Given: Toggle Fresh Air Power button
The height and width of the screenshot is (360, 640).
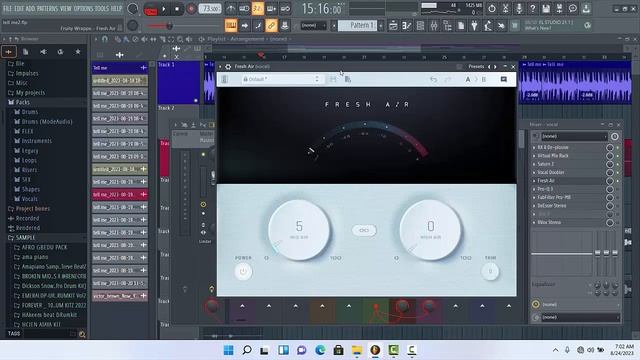Looking at the screenshot, I should point(243,271).
